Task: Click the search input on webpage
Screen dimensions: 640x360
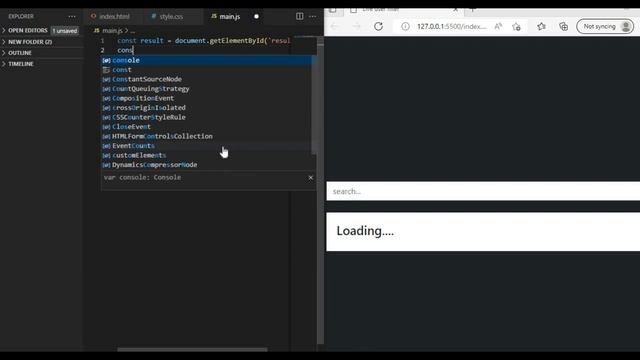Action: (483, 191)
